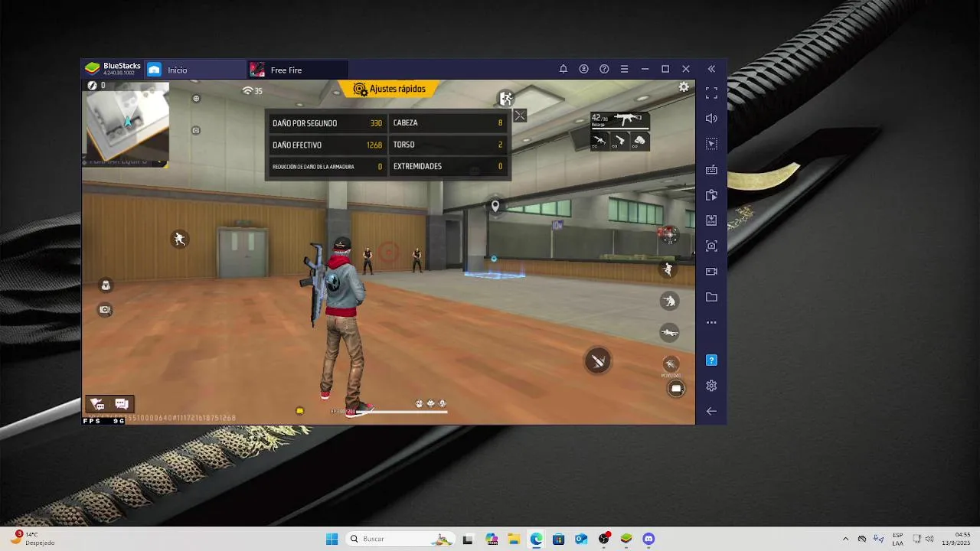
Task: Close the damage stats panel
Action: coord(520,116)
